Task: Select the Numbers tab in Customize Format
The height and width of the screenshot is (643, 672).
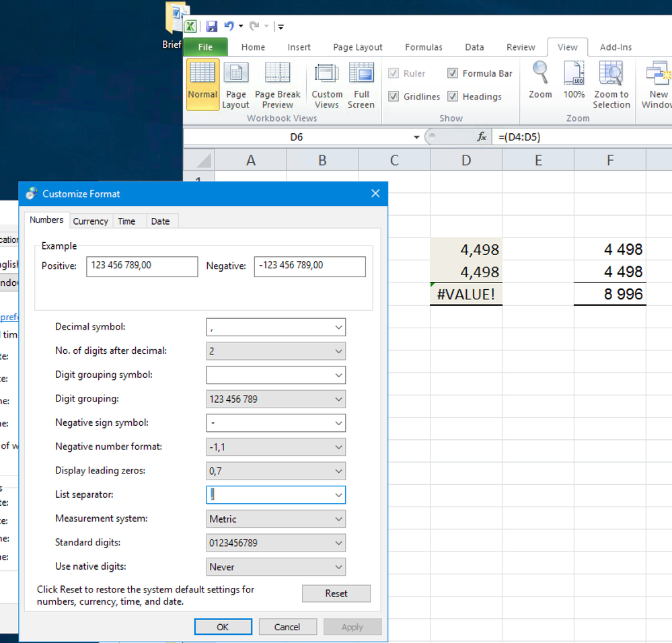Action: pyautogui.click(x=46, y=220)
